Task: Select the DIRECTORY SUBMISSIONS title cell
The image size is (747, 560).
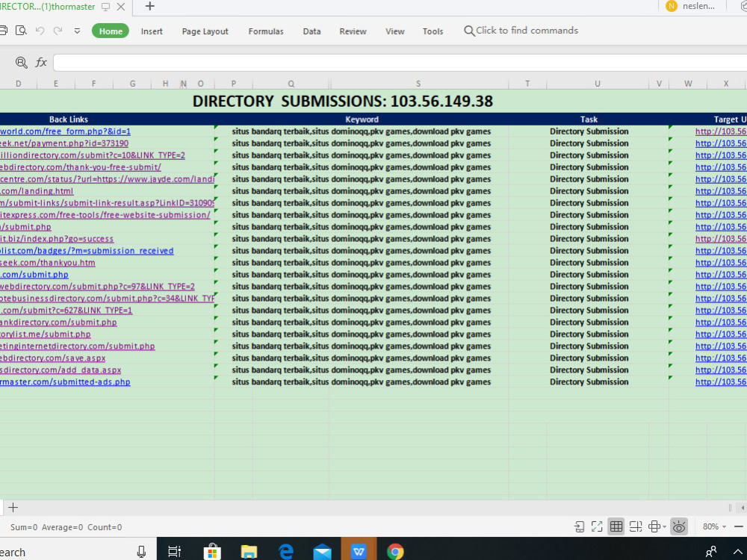Action: click(343, 101)
